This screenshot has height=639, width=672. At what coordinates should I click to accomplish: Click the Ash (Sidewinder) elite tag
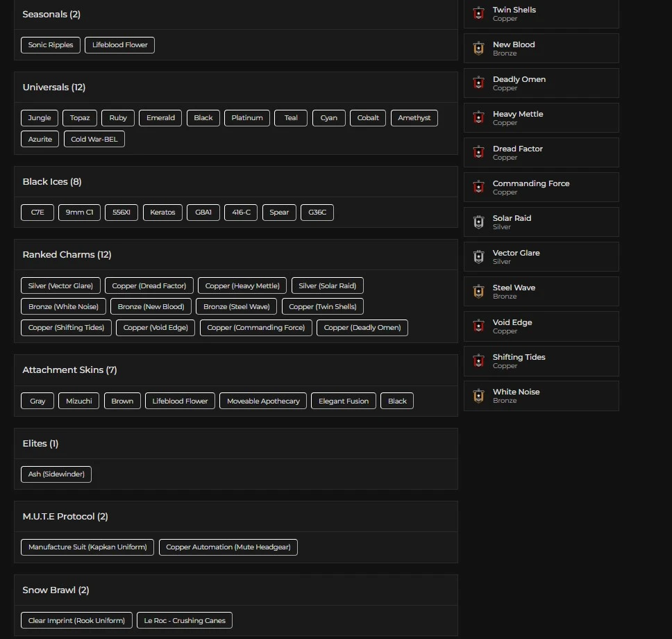pos(56,474)
